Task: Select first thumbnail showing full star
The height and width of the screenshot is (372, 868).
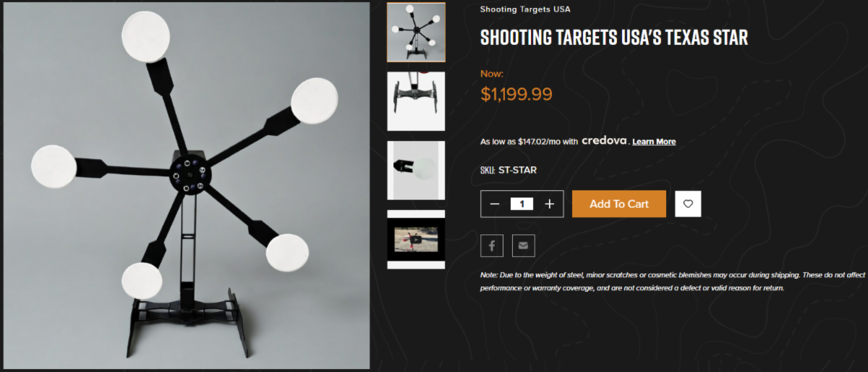Action: [x=416, y=33]
